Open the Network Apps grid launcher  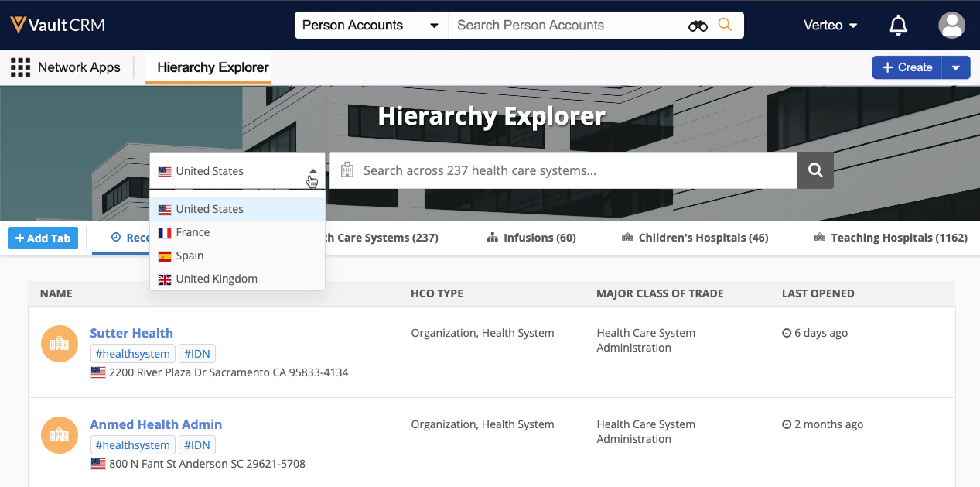[x=20, y=67]
